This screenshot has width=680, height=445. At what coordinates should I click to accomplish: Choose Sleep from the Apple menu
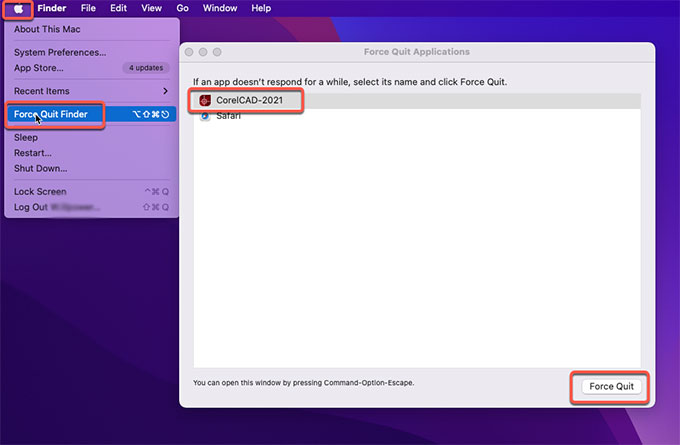click(x=26, y=137)
